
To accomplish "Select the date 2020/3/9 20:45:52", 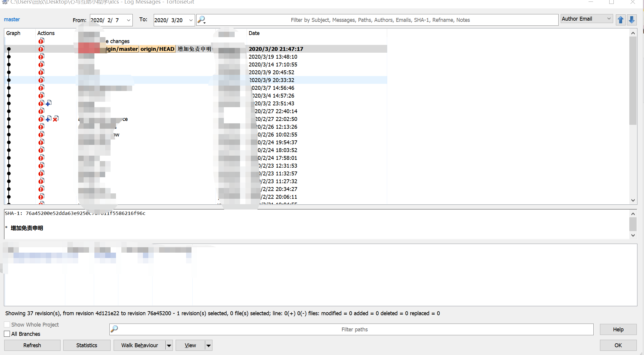I will [x=272, y=72].
